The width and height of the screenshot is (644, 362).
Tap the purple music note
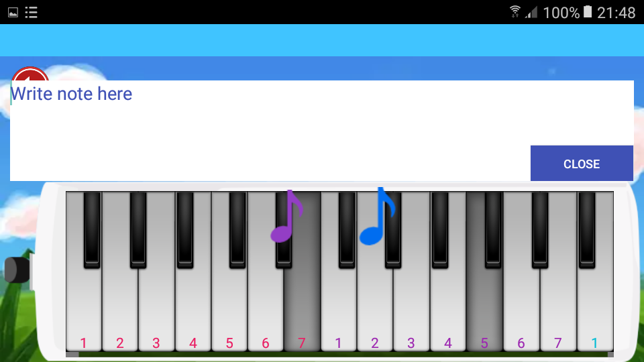tap(286, 217)
